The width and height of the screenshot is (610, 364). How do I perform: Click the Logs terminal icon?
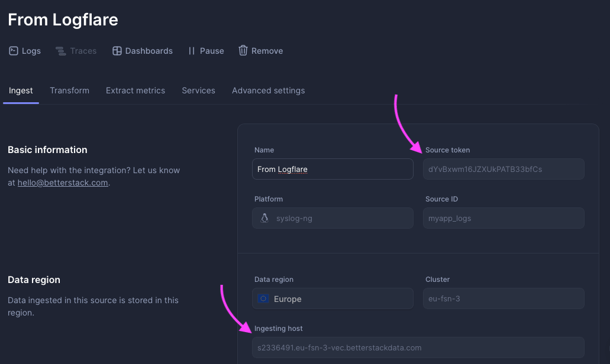(x=14, y=51)
